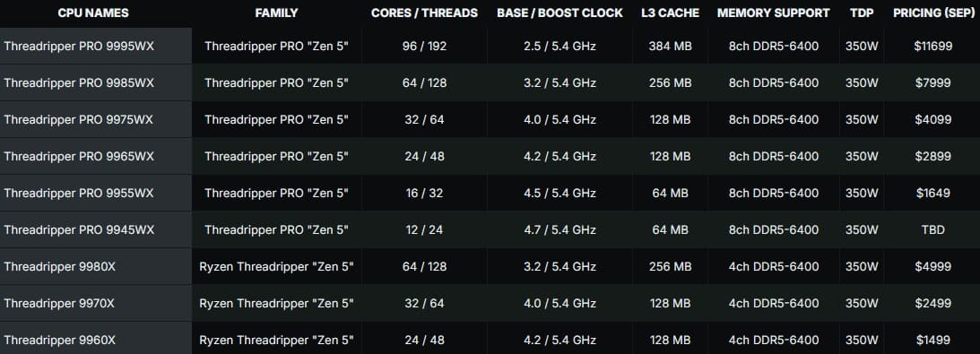Click the Threadripper PRO 9945WX name cell
The height and width of the screenshot is (354, 980).
(x=96, y=229)
